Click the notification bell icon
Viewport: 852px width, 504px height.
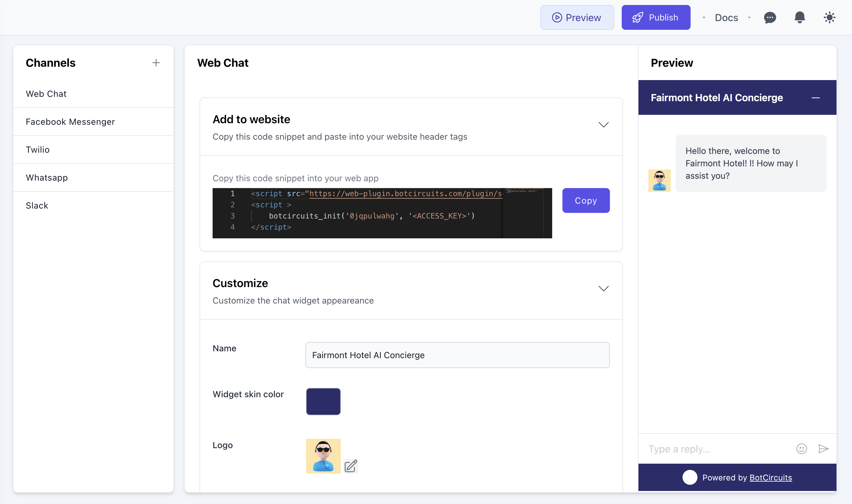[x=799, y=17]
